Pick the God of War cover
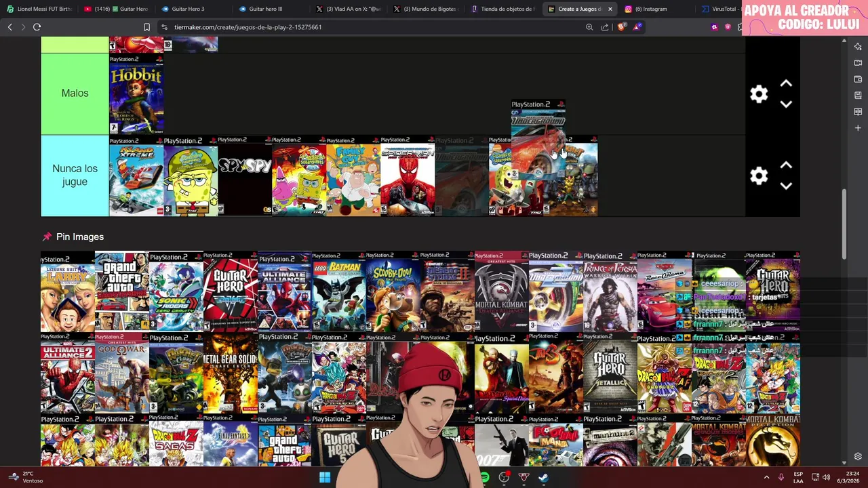Screen dimensions: 868x488 122,373
